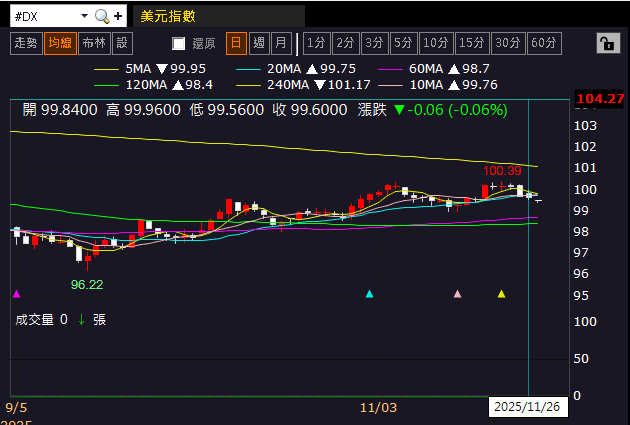Toggle the unlock padlock icon
630x425 pixels.
pyautogui.click(x=608, y=43)
